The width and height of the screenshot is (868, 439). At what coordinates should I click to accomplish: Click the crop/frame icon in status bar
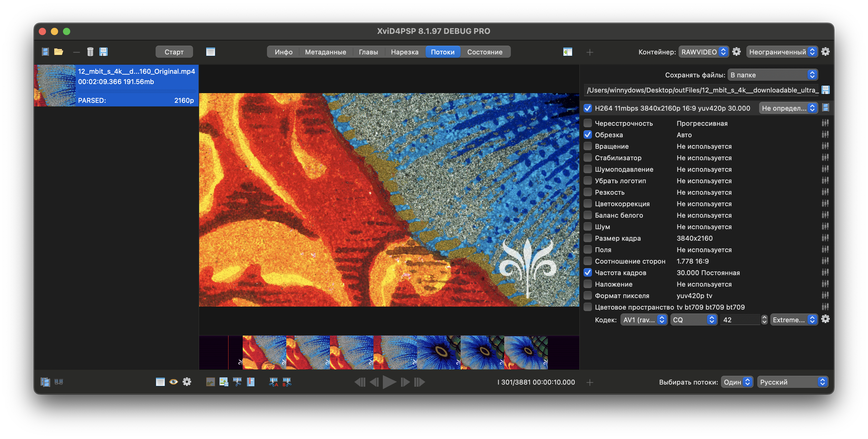(209, 382)
